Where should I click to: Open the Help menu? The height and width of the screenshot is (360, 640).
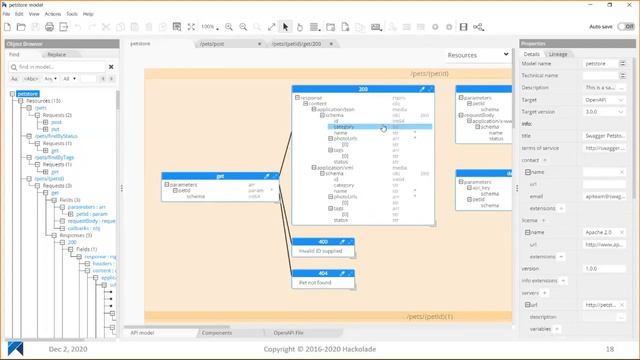pos(88,14)
